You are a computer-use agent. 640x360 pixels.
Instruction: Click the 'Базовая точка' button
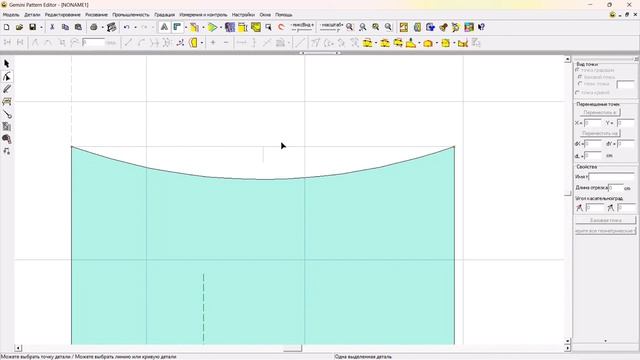pos(606,220)
